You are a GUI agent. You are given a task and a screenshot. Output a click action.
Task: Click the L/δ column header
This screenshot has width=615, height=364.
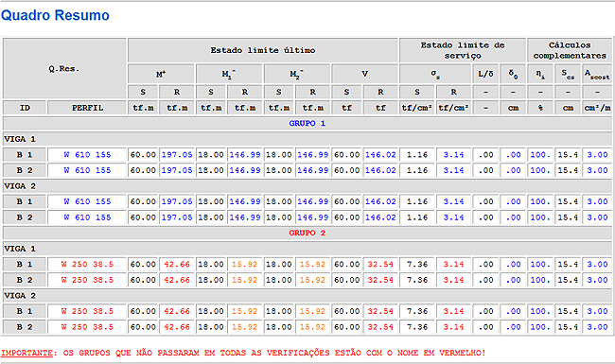(x=485, y=74)
